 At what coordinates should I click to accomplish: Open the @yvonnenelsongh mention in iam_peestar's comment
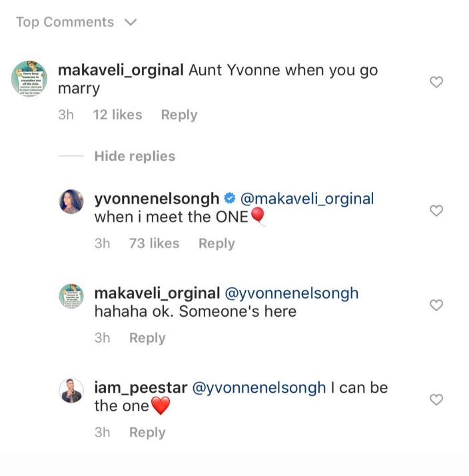click(x=259, y=387)
